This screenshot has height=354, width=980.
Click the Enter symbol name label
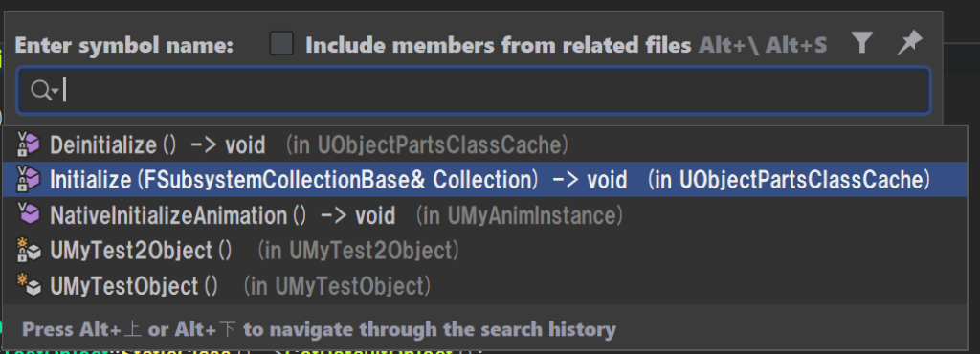[x=123, y=45]
